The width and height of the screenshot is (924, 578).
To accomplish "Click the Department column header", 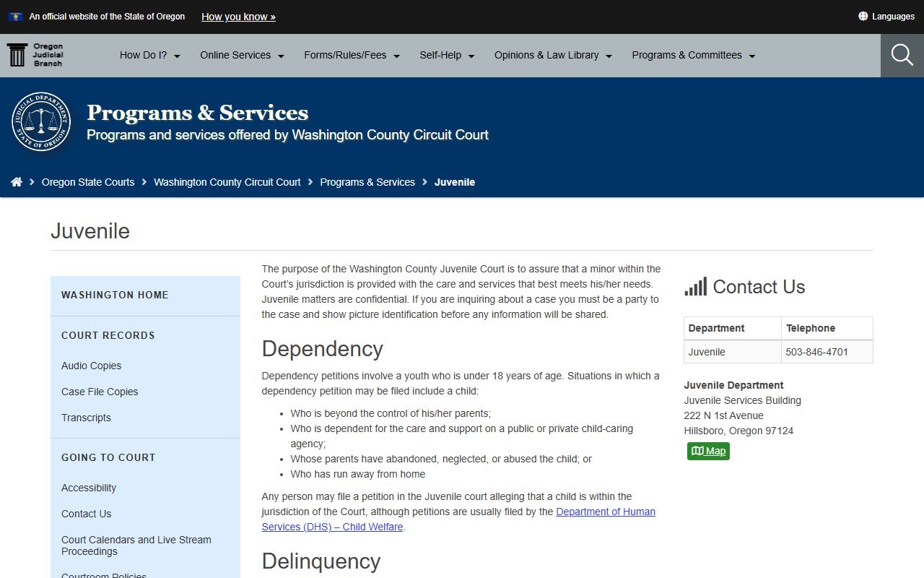I will [x=733, y=328].
